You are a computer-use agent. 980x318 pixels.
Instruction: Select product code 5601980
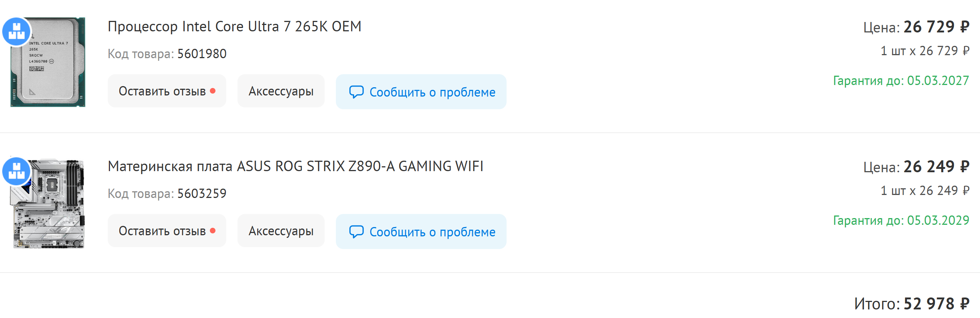pos(202,54)
